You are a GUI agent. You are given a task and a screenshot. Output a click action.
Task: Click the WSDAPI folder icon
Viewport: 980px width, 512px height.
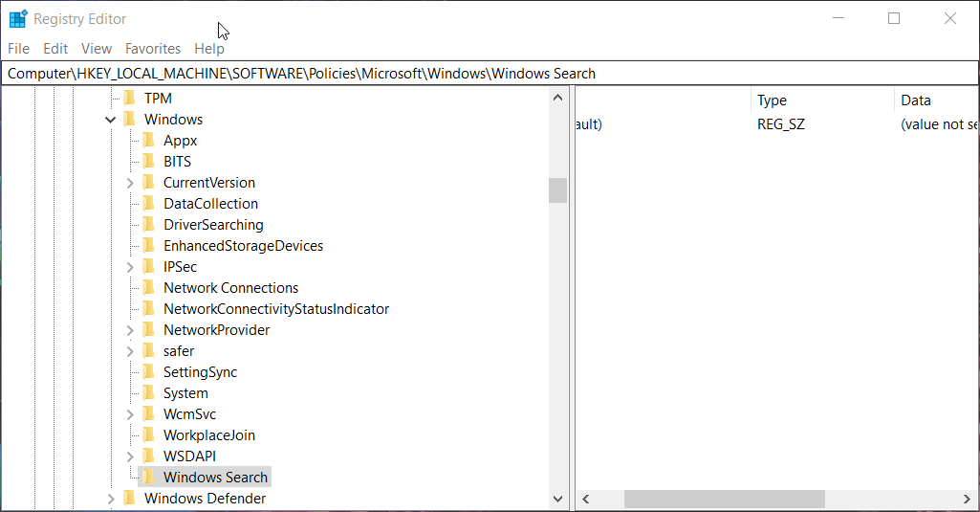149,456
